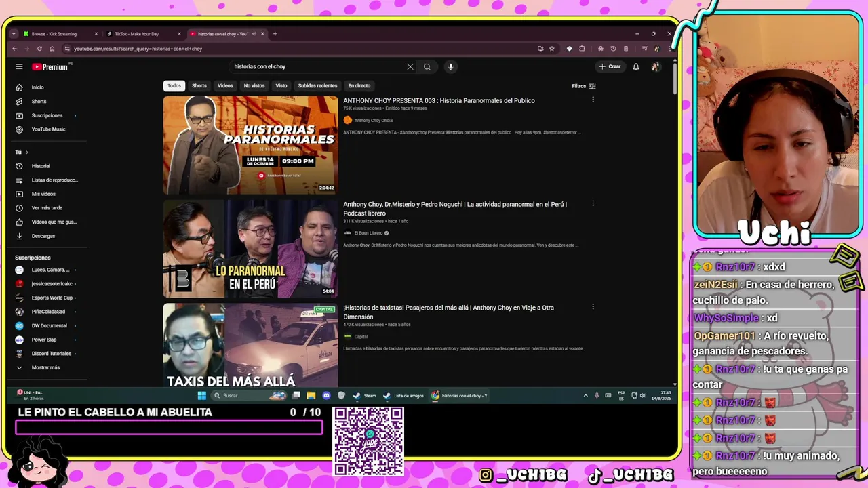Expand the Tú section chevron
Screen dimensions: 868x488
(x=27, y=152)
